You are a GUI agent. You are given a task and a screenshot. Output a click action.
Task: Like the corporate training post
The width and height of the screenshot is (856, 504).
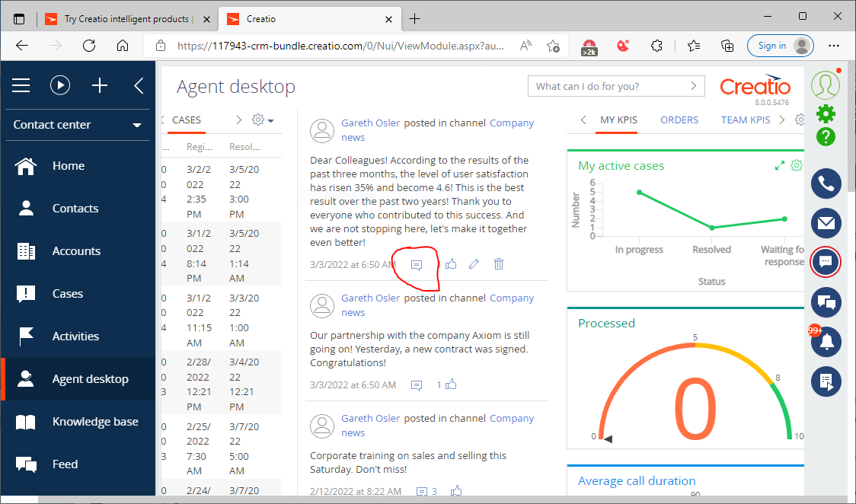(456, 491)
